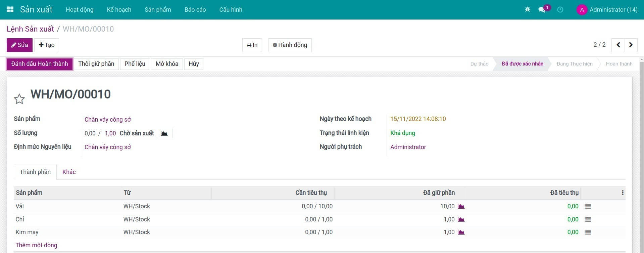Open the conversations message icon
Image resolution: width=644 pixels, height=253 pixels.
point(542,9)
